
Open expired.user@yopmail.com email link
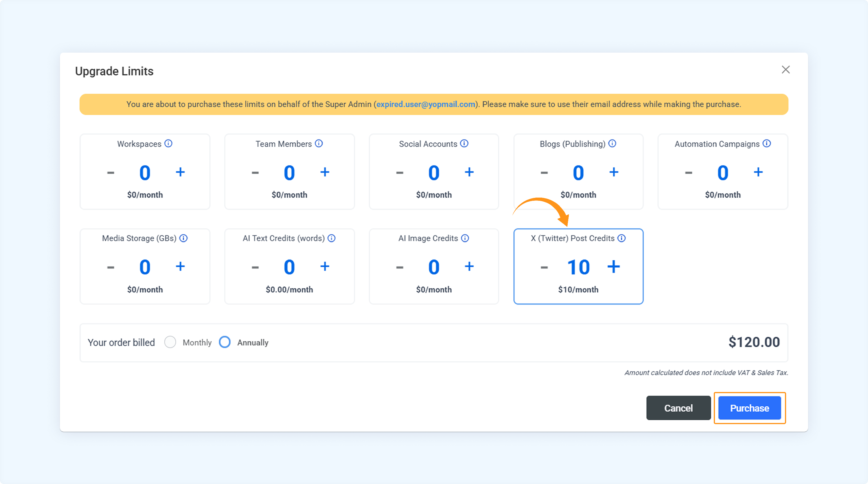point(426,104)
